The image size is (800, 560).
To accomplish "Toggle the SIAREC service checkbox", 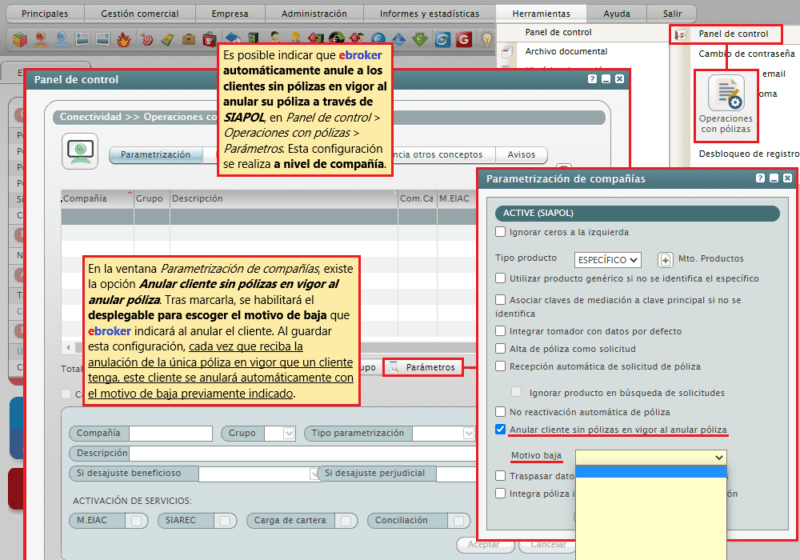I will click(x=224, y=521).
